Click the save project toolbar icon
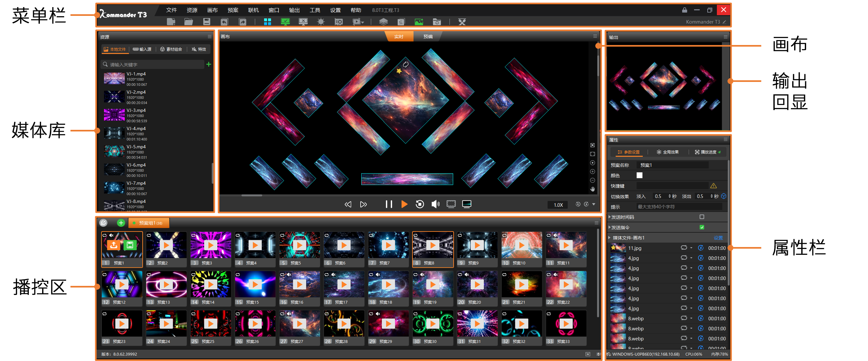Image resolution: width=868 pixels, height=361 pixels. coord(207,22)
